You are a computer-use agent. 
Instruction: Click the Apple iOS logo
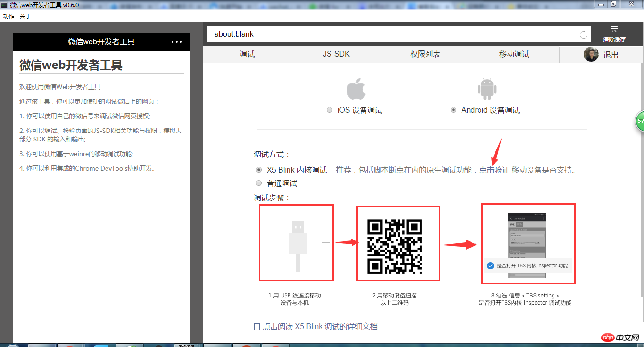356,89
